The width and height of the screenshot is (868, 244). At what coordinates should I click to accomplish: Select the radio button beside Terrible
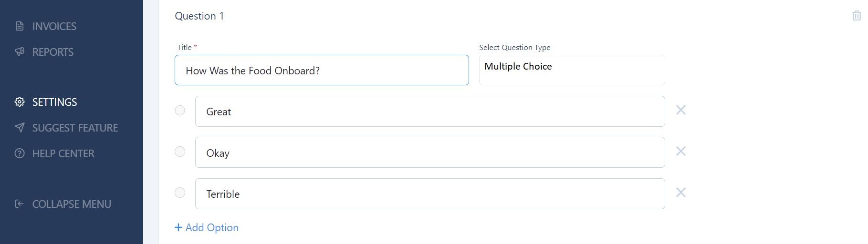tap(180, 193)
